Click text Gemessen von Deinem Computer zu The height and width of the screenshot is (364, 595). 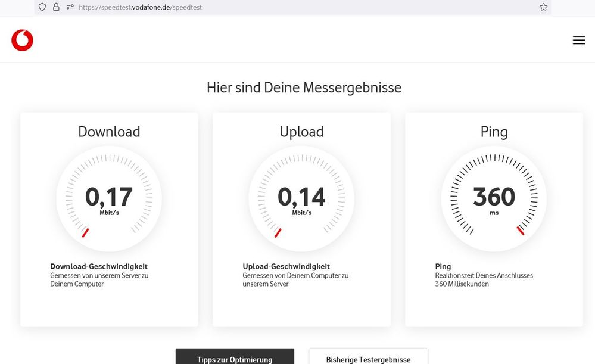[295, 276]
